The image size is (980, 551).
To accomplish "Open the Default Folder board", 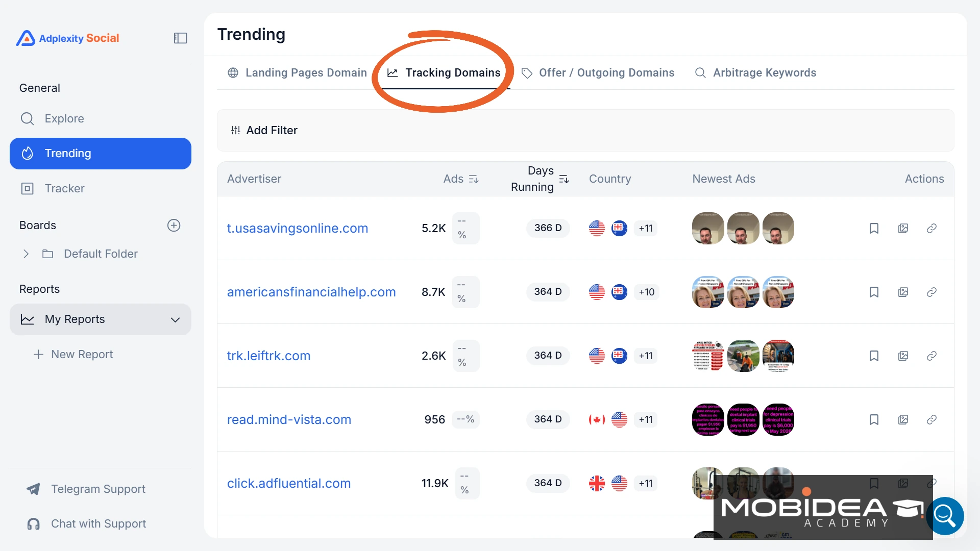I will tap(101, 254).
